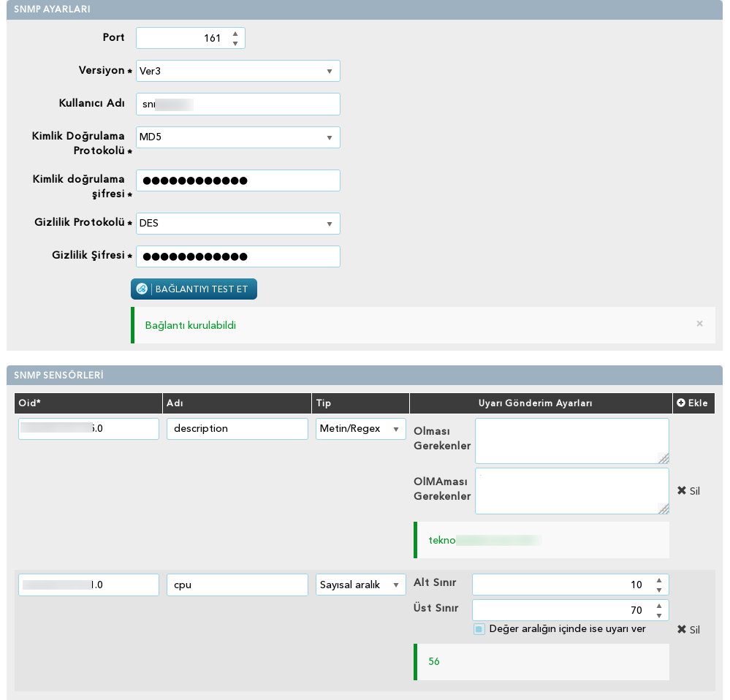This screenshot has width=730, height=700.
Task: Focus the Port number field
Action: click(191, 38)
